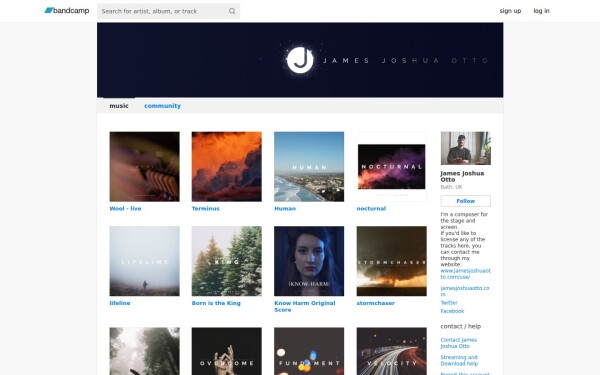Click Contact James Joshua Otto link
The width and height of the screenshot is (600, 375).
coord(458,343)
